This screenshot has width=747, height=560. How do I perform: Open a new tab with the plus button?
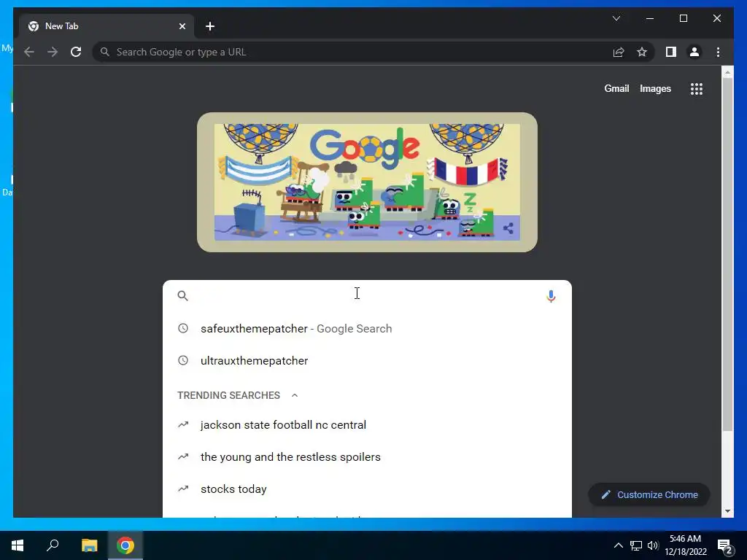pyautogui.click(x=210, y=26)
